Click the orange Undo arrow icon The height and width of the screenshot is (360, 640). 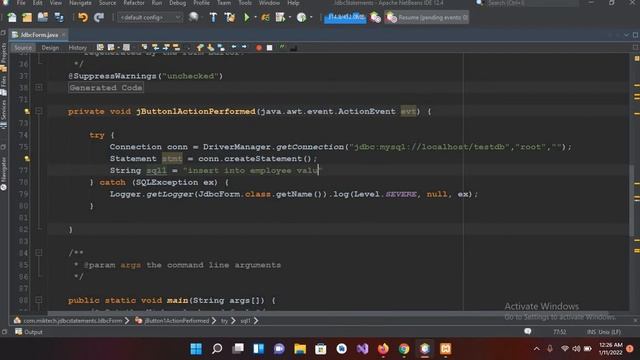coord(83,17)
